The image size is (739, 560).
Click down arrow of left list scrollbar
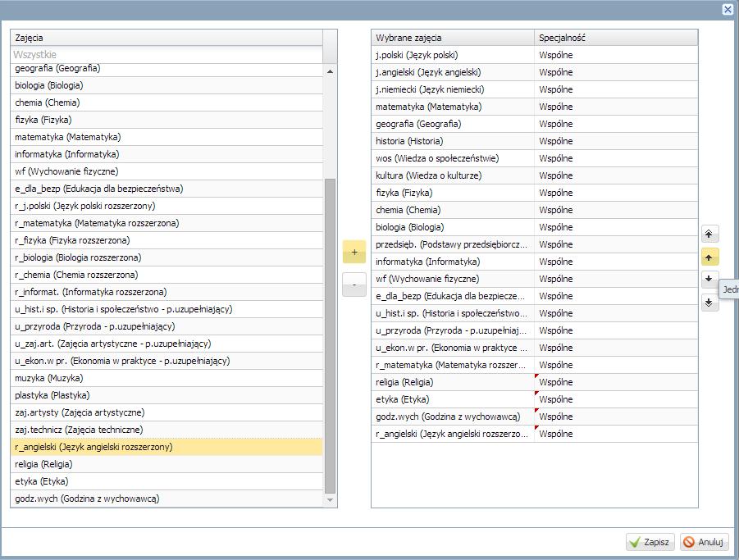click(x=330, y=500)
